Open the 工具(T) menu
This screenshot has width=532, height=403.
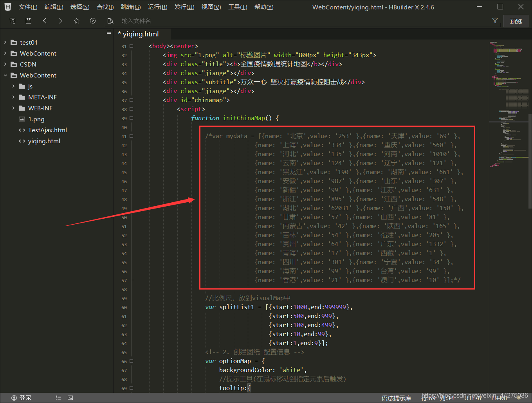pos(238,7)
